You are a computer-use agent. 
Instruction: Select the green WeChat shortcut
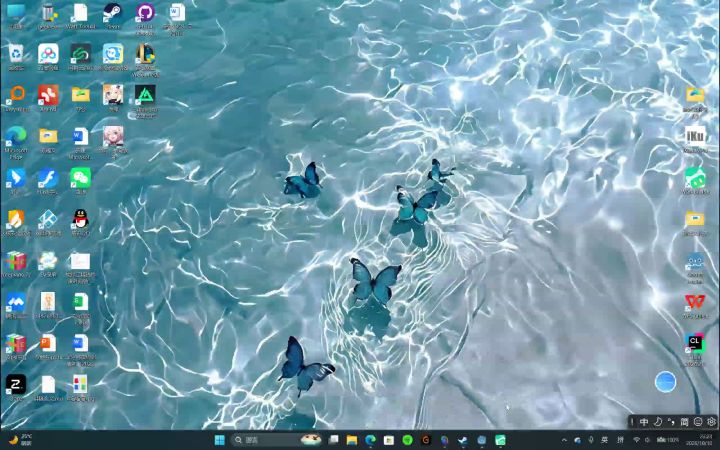[80, 178]
